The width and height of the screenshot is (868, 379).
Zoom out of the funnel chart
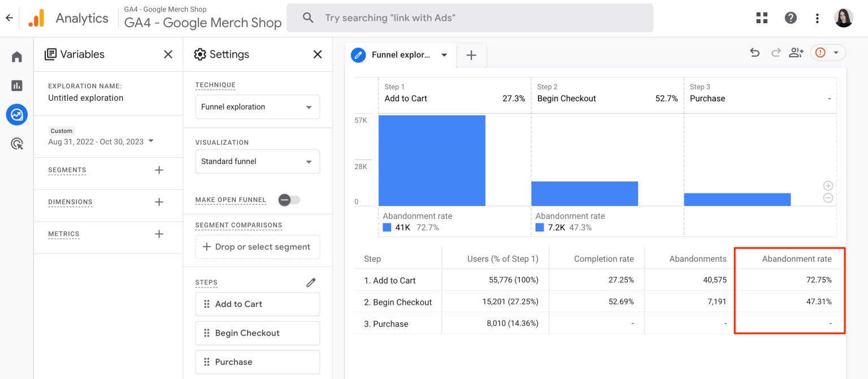click(827, 197)
